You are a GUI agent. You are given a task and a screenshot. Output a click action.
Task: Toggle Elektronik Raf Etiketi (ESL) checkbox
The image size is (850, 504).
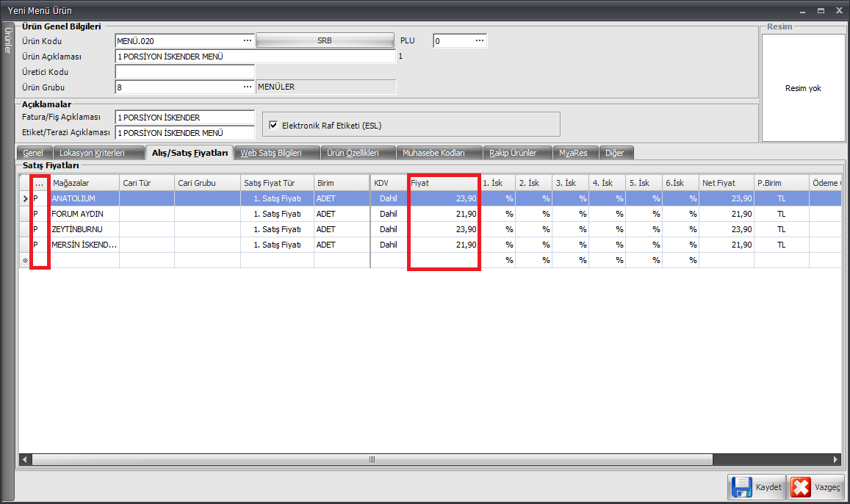[x=273, y=125]
